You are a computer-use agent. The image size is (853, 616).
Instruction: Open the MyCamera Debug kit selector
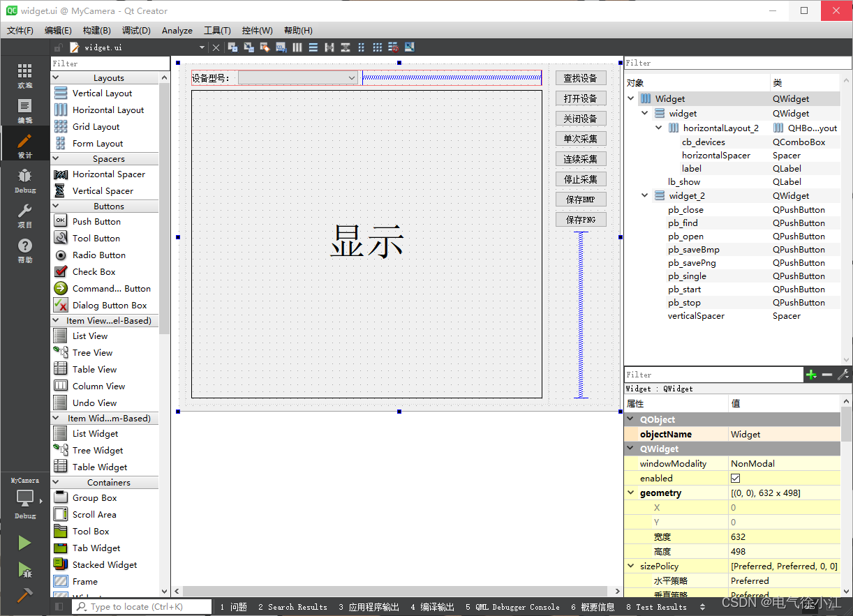tap(25, 498)
